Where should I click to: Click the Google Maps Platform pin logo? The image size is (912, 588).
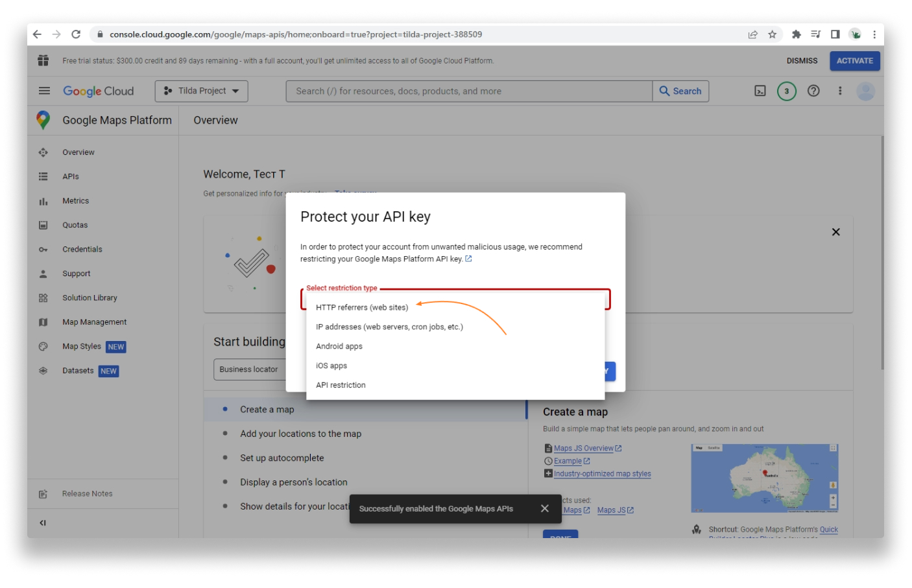43,120
